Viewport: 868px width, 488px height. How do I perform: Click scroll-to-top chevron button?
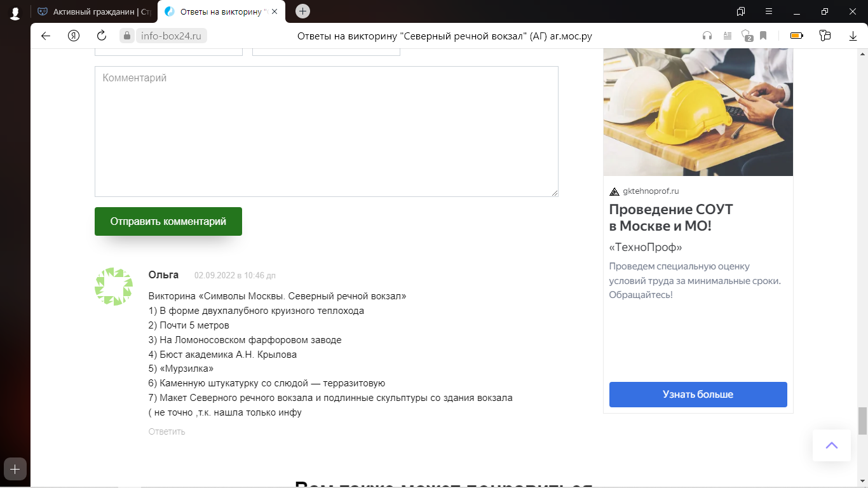pos(832,445)
